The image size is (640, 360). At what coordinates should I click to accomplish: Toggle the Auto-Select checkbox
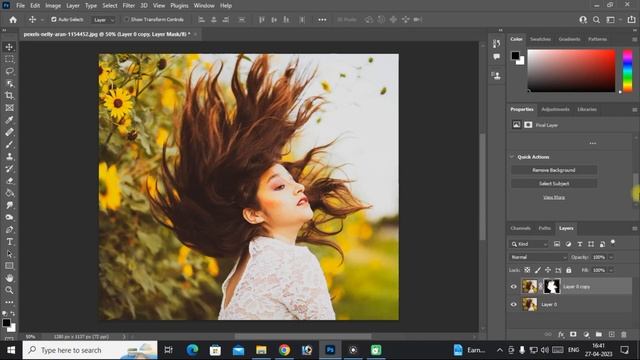(x=54, y=19)
